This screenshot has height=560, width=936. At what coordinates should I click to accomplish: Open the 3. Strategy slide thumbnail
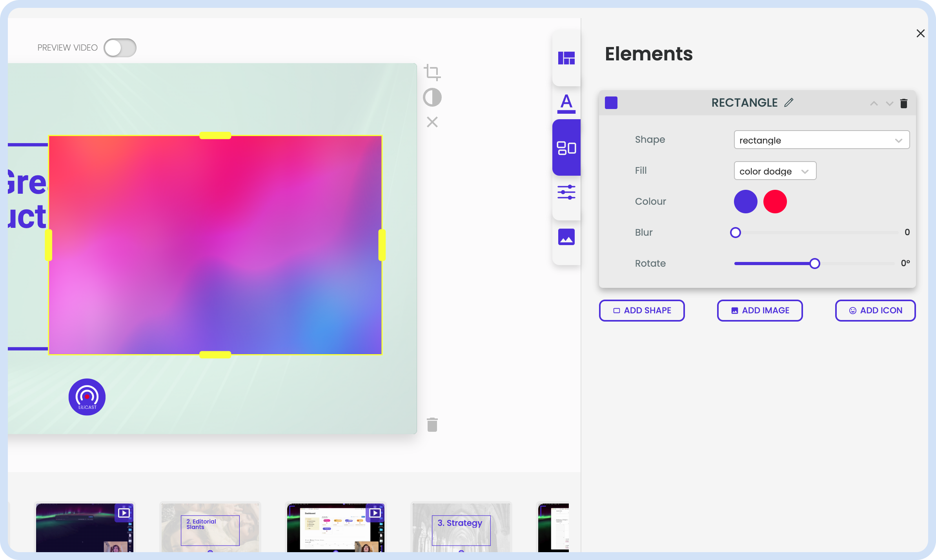(461, 527)
